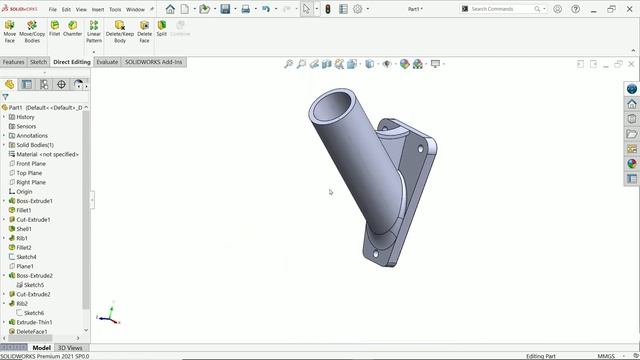This screenshot has height=360, width=640.
Task: Open the Insert menu
Action: (x=98, y=9)
